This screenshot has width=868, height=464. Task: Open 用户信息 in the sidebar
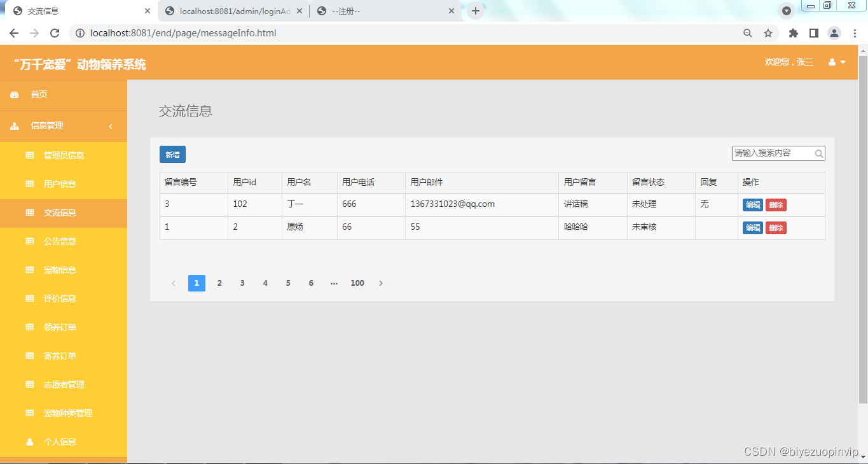64,184
